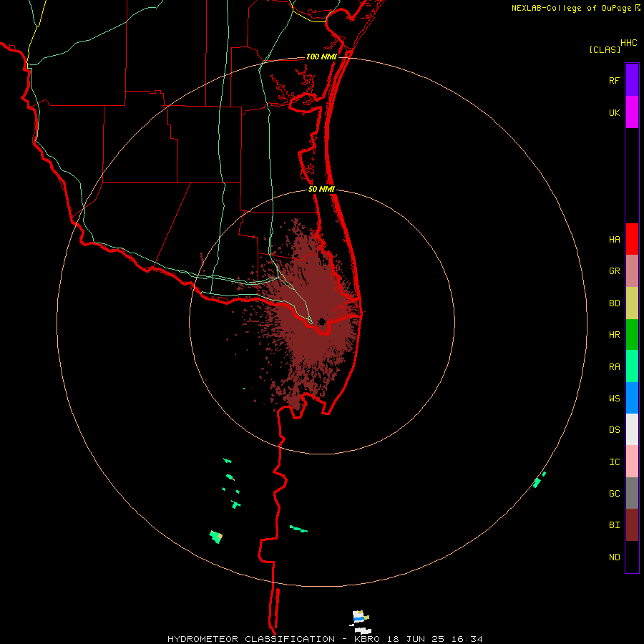Click the IC pink legend swatch
644x644 pixels.
[632, 462]
